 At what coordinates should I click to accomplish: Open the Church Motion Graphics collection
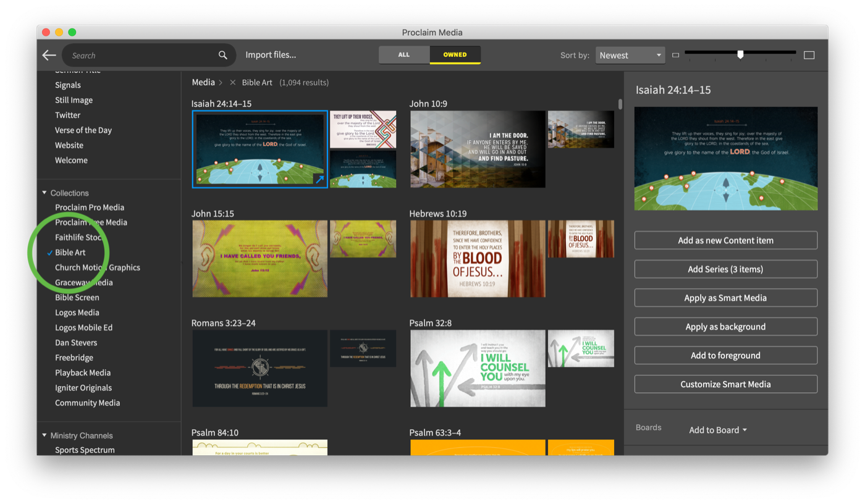[x=98, y=267]
